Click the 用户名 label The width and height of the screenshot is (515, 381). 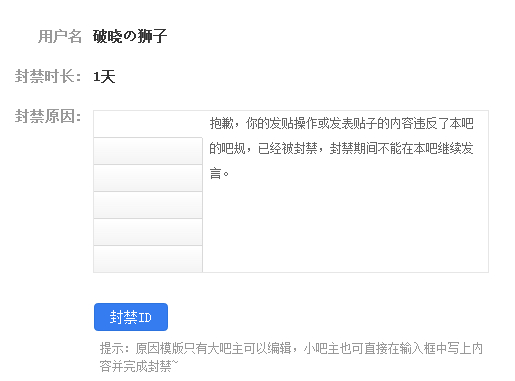pyautogui.click(x=60, y=36)
